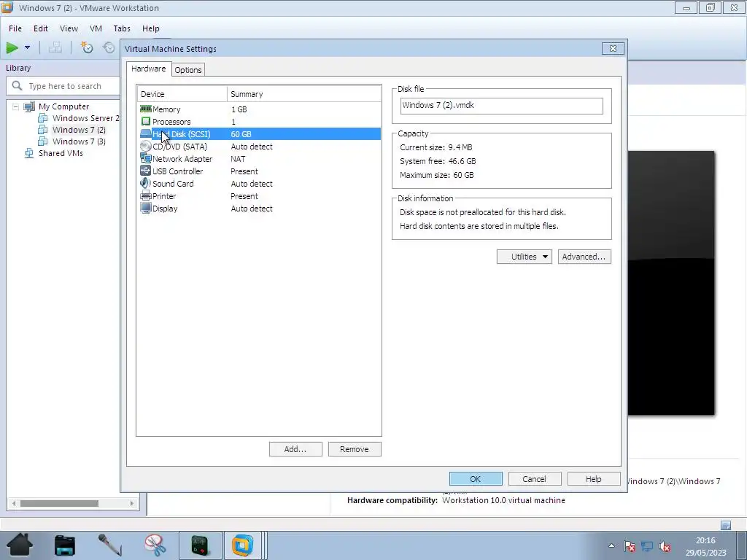The height and width of the screenshot is (560, 747).
Task: Click the black VM preview thumbnail
Action: [671, 283]
